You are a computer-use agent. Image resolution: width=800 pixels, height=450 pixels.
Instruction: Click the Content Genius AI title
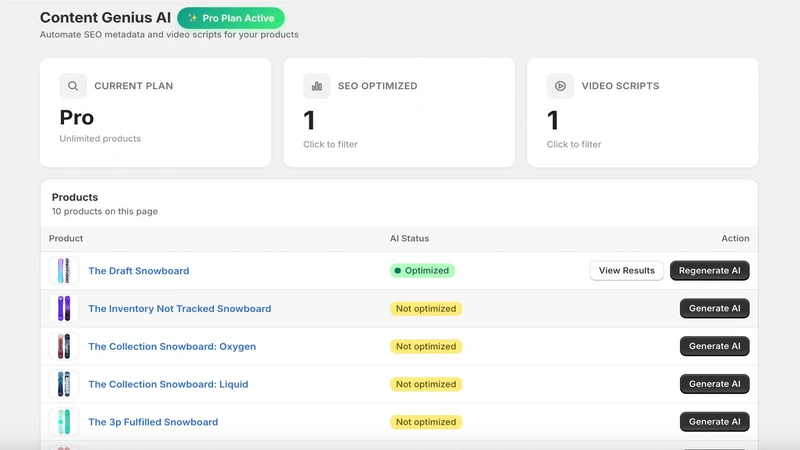(106, 17)
